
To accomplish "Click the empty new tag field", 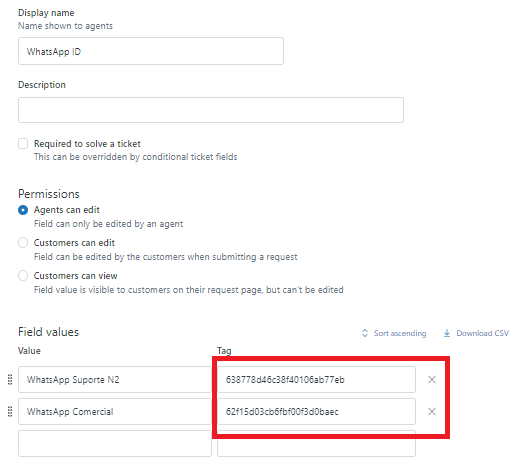I will (x=316, y=445).
